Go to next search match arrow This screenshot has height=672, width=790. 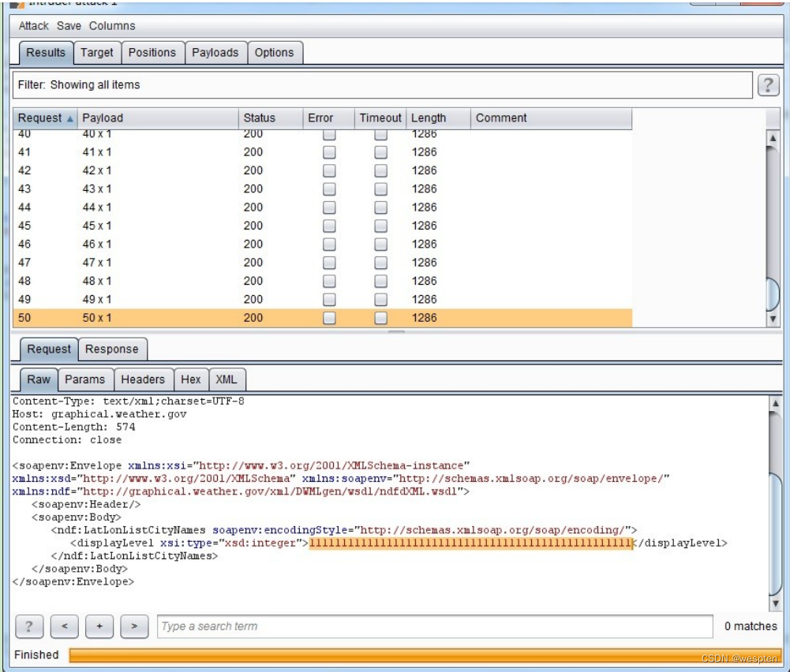tap(134, 626)
